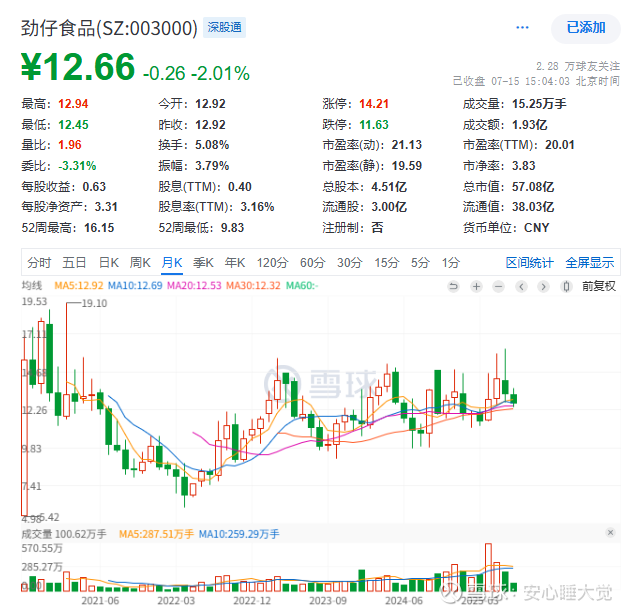This screenshot has height=612, width=631.
Task: Click the 已添加 watchlist button
Action: (586, 28)
